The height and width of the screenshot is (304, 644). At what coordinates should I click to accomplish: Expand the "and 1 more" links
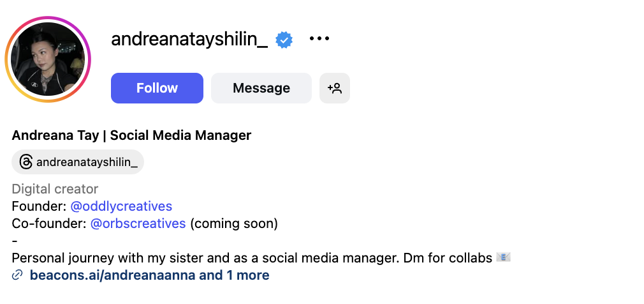tap(235, 276)
